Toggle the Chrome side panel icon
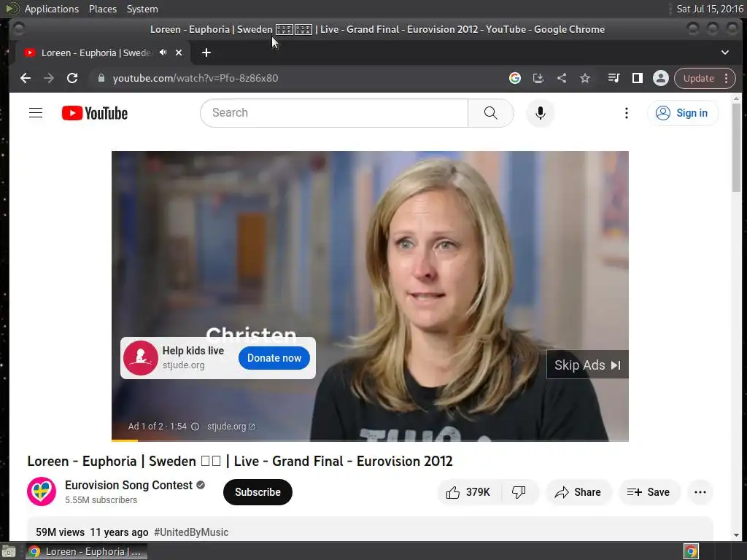 637,78
